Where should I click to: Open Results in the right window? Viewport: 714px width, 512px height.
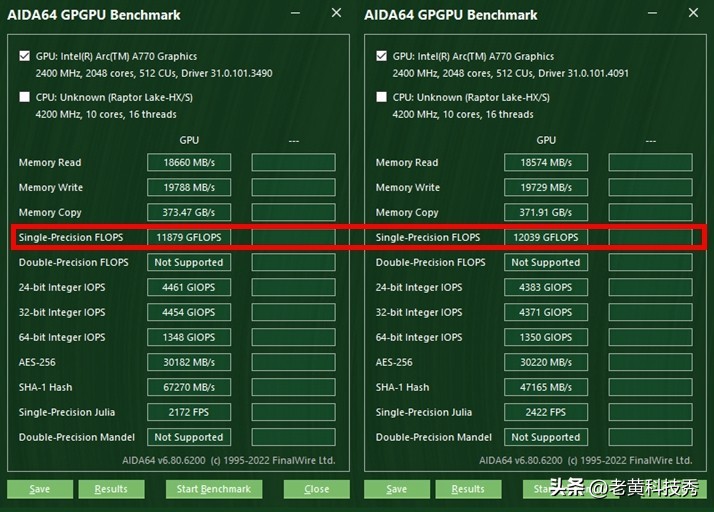pos(468,489)
